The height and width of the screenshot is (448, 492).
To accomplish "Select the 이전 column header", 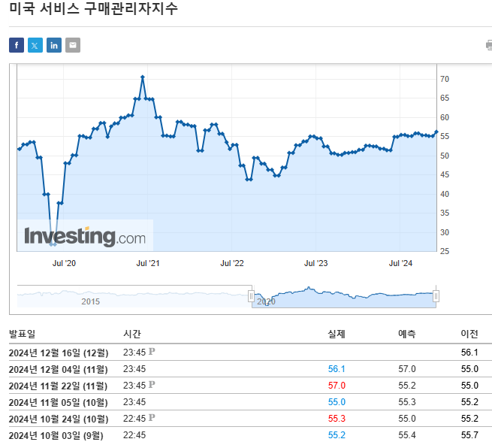I will tap(469, 334).
